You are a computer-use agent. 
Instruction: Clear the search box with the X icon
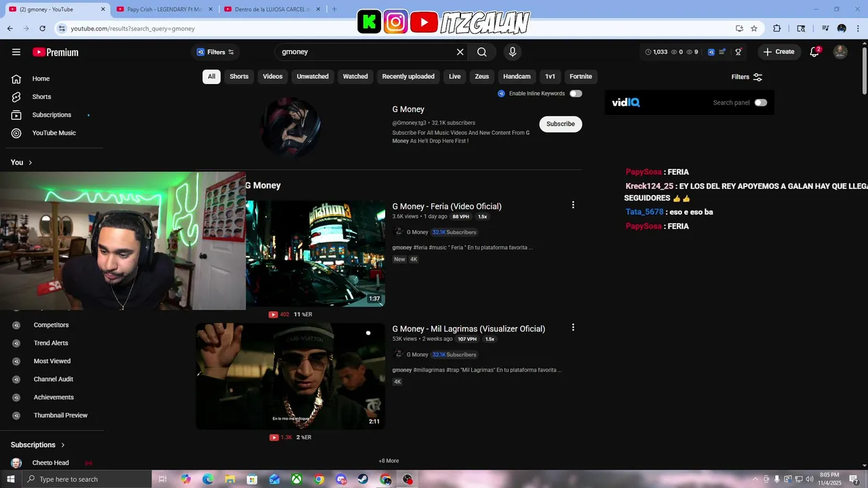[x=460, y=52]
